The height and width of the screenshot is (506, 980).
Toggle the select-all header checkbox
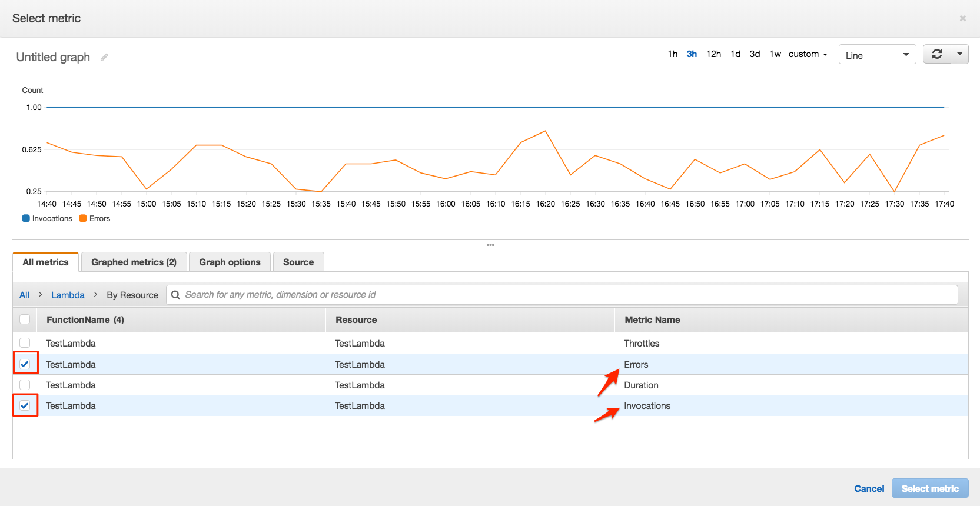(25, 319)
